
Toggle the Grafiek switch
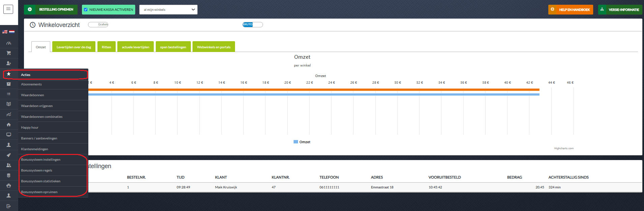click(98, 24)
